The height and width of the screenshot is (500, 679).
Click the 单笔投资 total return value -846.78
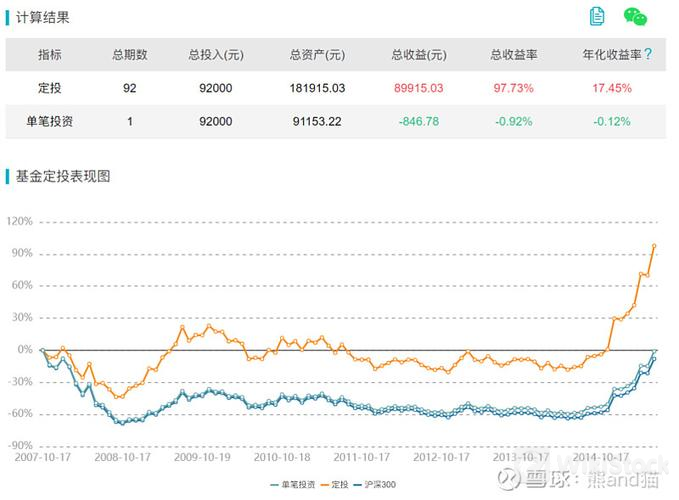pos(418,121)
